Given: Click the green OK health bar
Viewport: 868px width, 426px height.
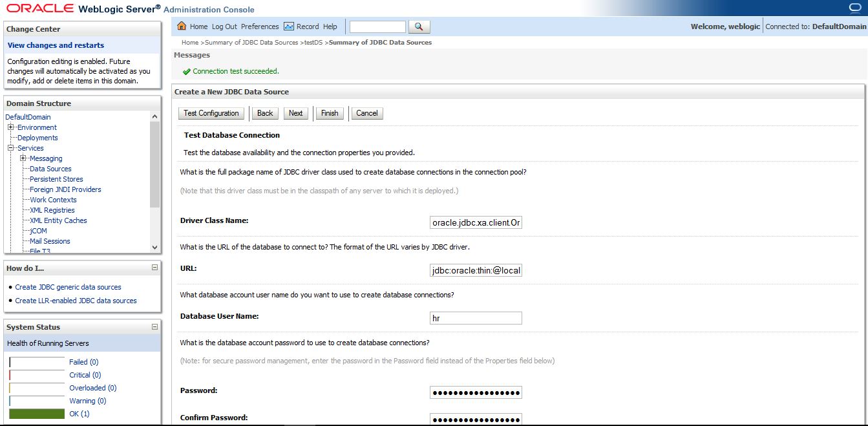Looking at the screenshot, I should [x=37, y=414].
